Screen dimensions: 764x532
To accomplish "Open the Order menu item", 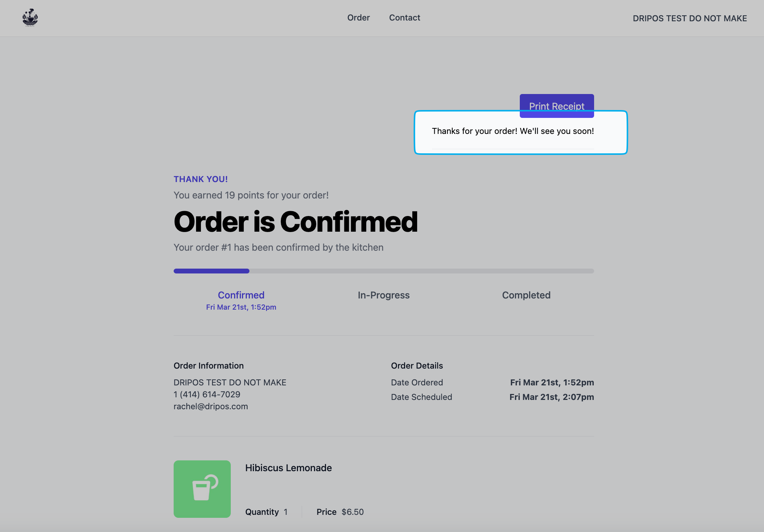I will 358,18.
